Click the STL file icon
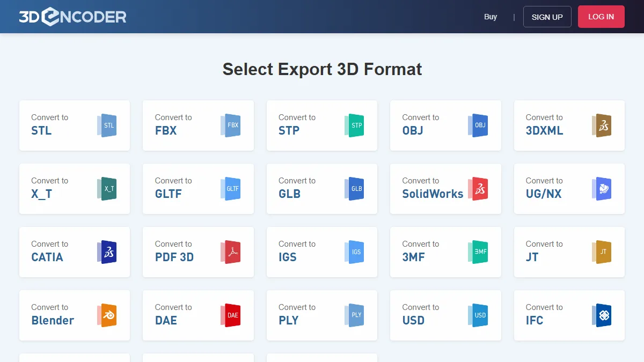The height and width of the screenshot is (362, 644). 107,125
